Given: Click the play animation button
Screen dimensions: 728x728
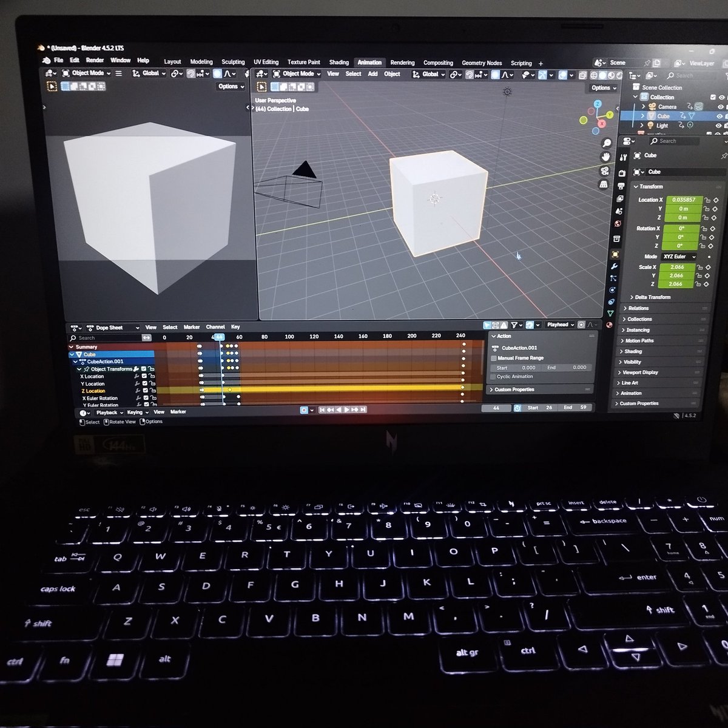Looking at the screenshot, I should 347,410.
